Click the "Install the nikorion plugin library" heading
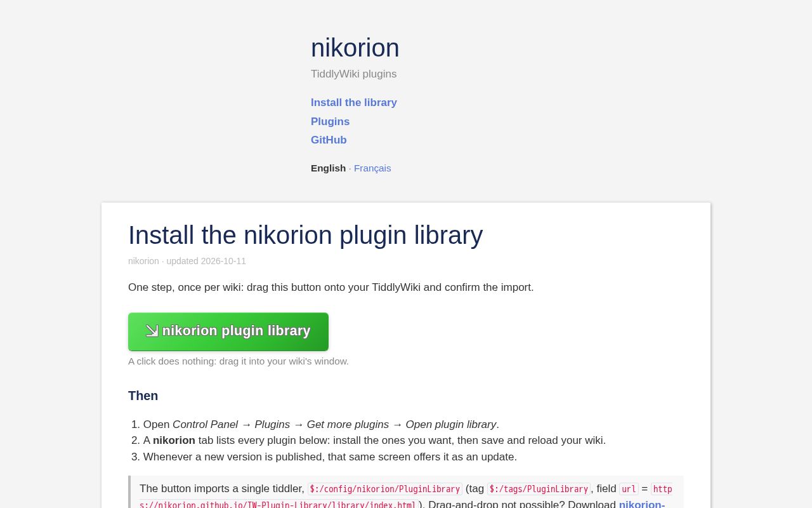The width and height of the screenshot is (812, 508). pyautogui.click(x=305, y=235)
